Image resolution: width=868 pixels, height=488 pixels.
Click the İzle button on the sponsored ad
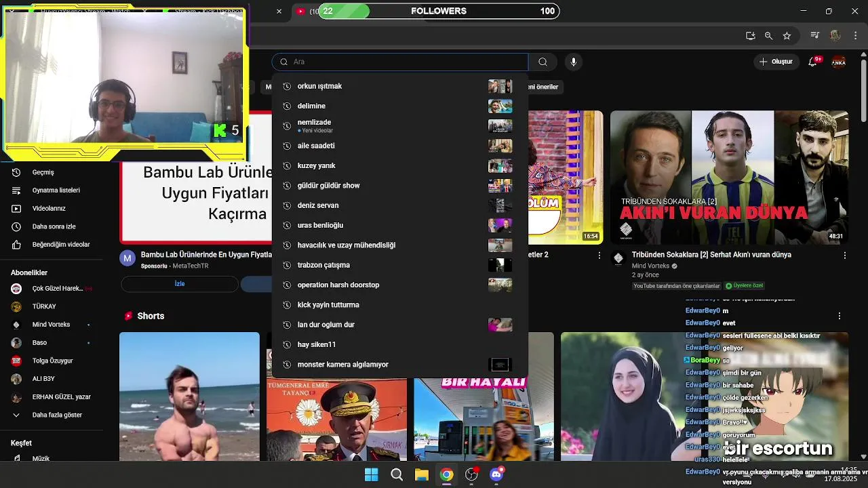tap(180, 284)
